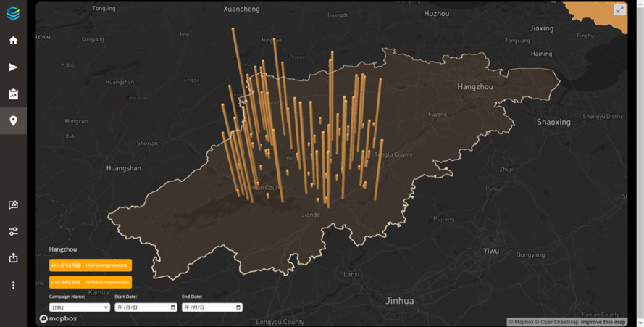Click the share export sidebar icon
Screen dimensions: 644x327
tap(13, 258)
